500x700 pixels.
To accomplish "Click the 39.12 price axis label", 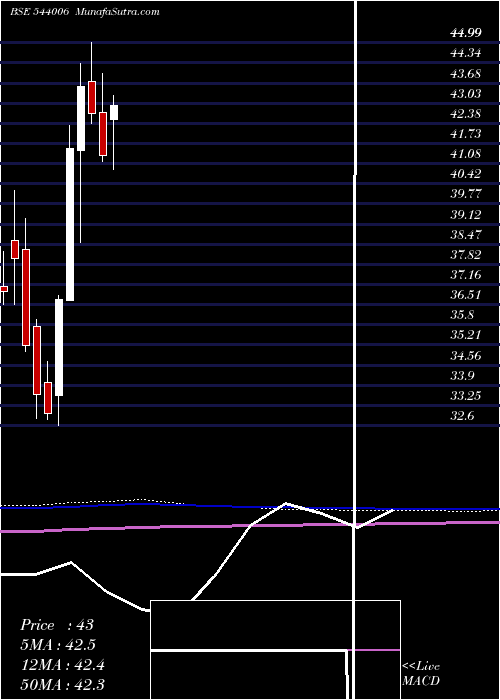I will (x=466, y=214).
